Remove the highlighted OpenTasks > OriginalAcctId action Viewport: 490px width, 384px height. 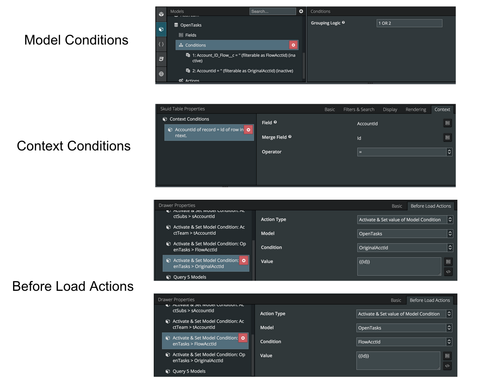(244, 260)
